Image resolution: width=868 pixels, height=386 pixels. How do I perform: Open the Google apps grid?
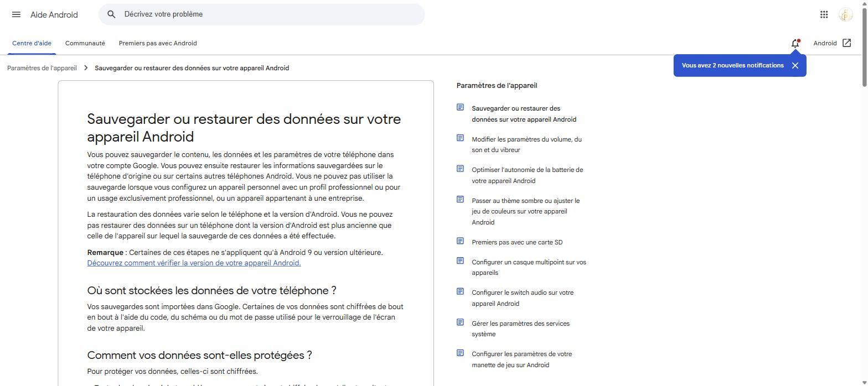click(824, 14)
